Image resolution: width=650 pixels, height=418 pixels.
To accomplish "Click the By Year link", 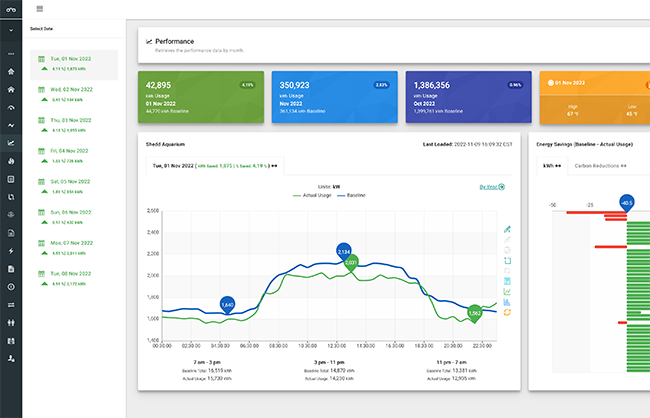I will click(492, 186).
